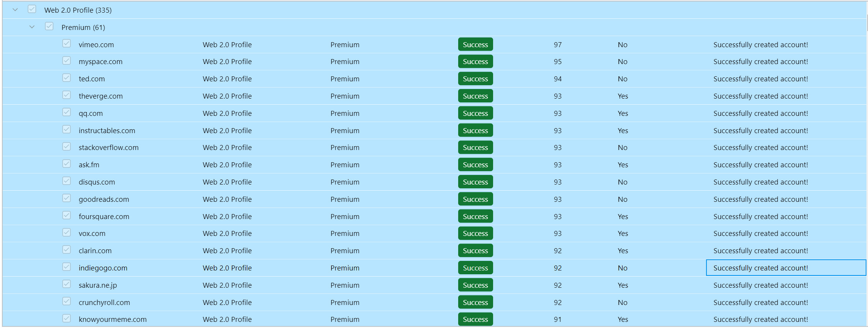This screenshot has width=868, height=328.
Task: Uncheck the clarin.com row checkbox
Action: click(66, 250)
